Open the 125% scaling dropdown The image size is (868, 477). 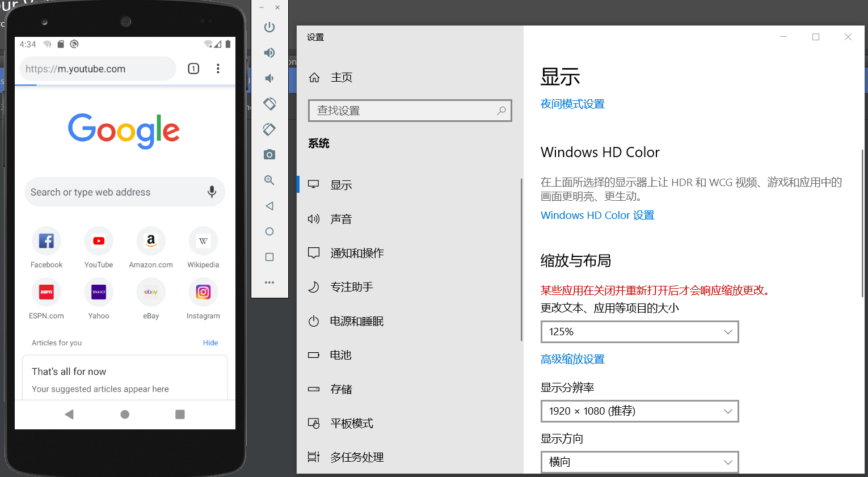639,332
